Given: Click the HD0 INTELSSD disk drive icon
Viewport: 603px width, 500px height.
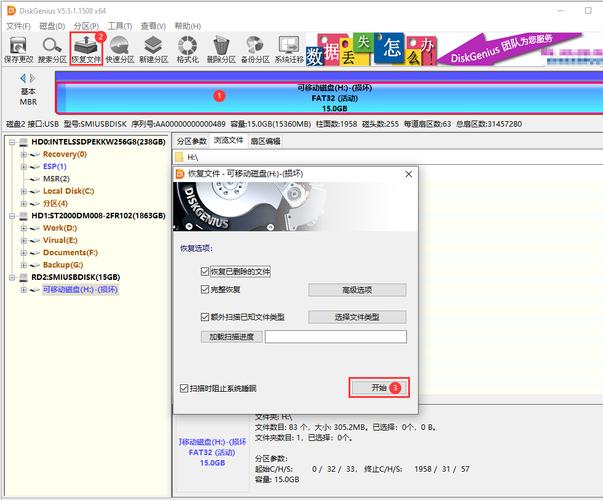Looking at the screenshot, I should (24, 142).
